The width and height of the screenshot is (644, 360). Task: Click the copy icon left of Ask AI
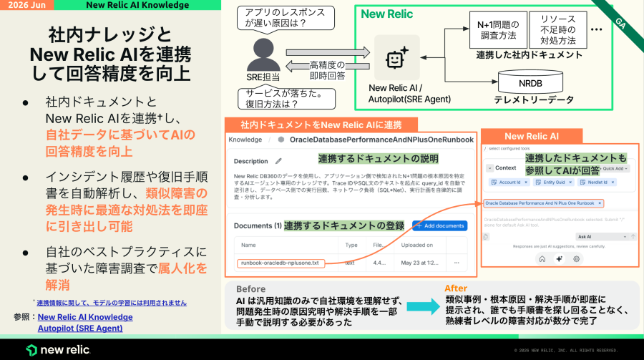pos(487,237)
